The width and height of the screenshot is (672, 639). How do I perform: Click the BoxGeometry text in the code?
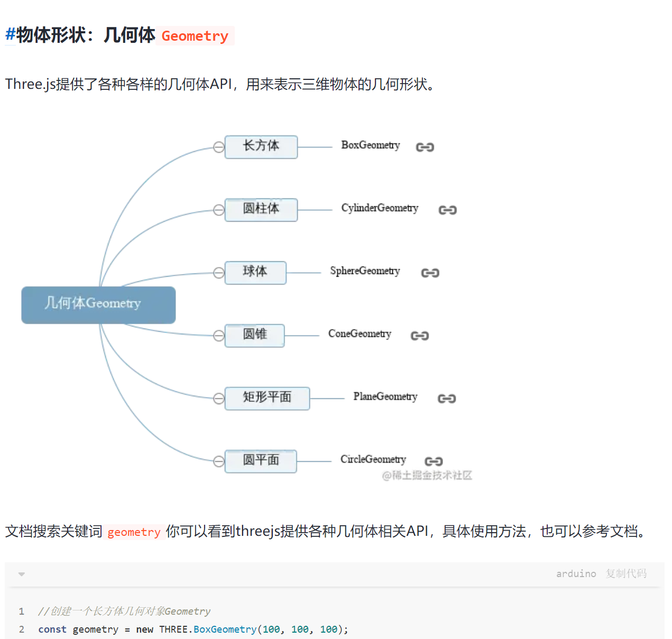click(225, 629)
